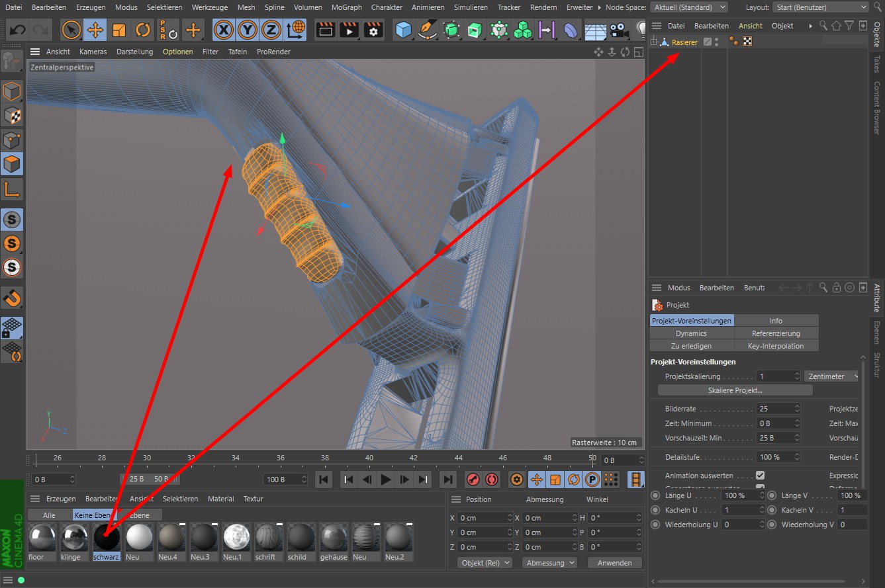Open the render settings clapperboard icon
This screenshot has height=588, width=885.
[374, 30]
